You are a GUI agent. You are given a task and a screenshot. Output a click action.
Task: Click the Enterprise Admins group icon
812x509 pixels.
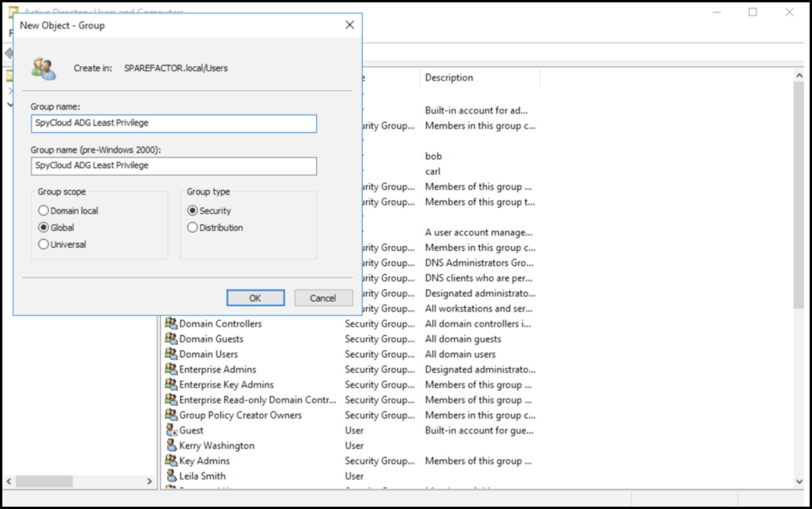coord(171,369)
